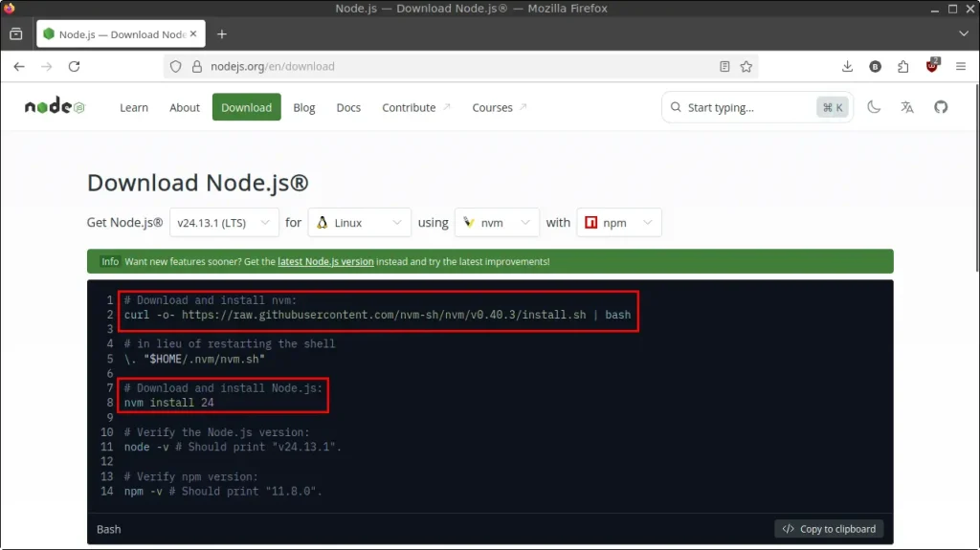This screenshot has width=980, height=550.
Task: Open the npm package manager dropdown
Action: [619, 223]
